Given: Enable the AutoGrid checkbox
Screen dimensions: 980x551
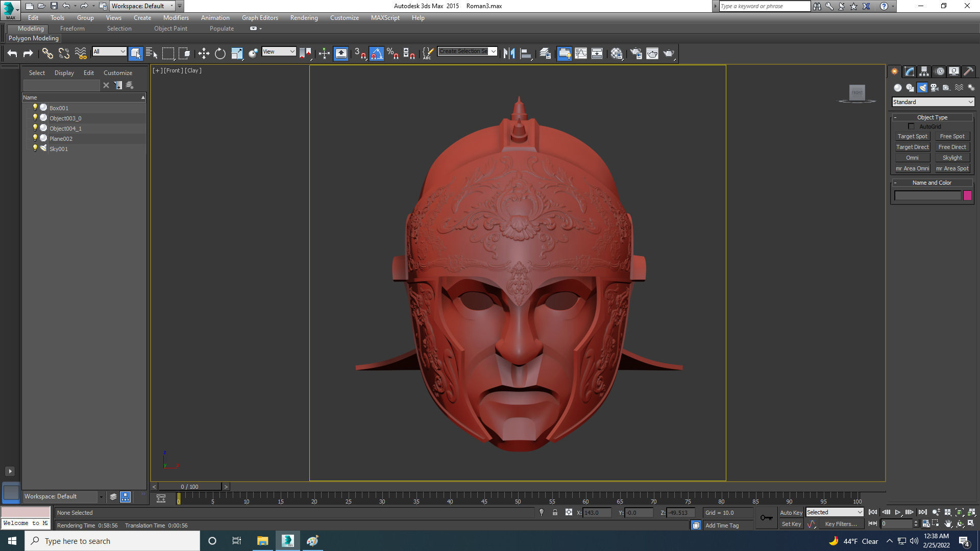Looking at the screenshot, I should pyautogui.click(x=911, y=127).
